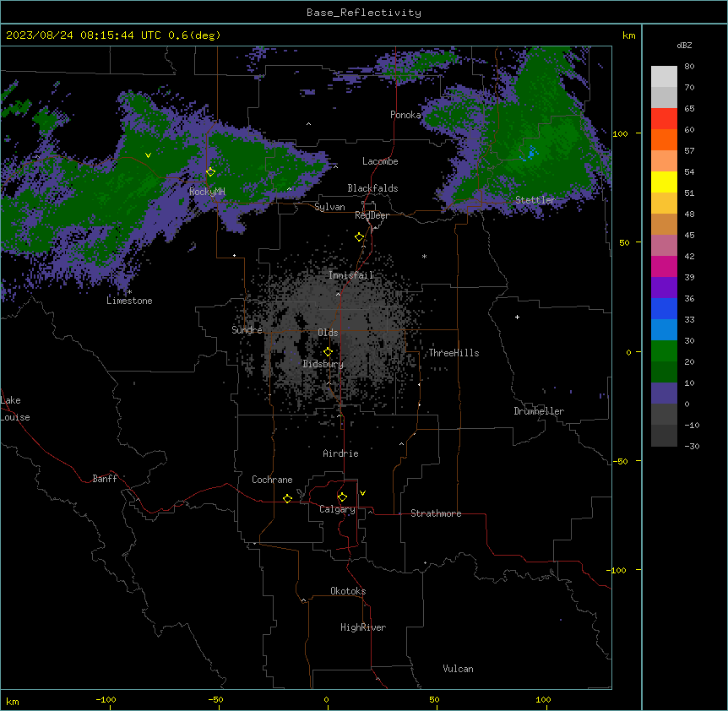Click the Calgary label
728x711 pixels.
point(337,509)
